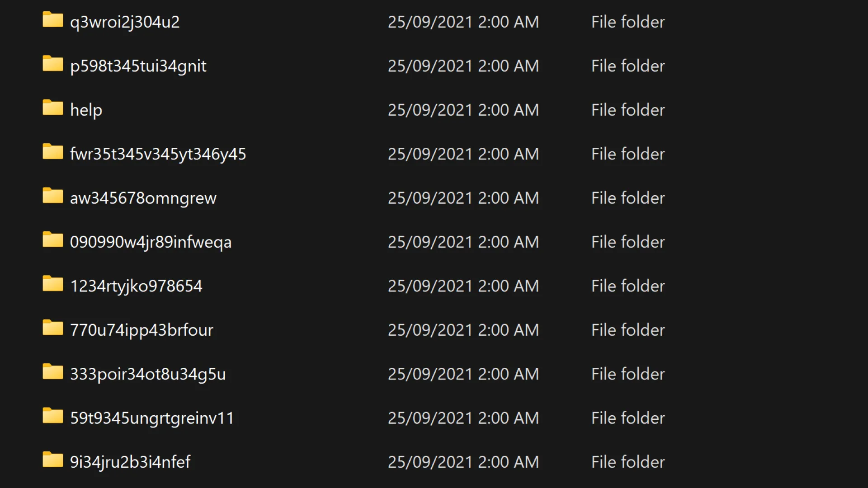This screenshot has height=488, width=868.
Task: Click File folder type in 333poir34ot8u34g5u row
Action: tap(628, 374)
